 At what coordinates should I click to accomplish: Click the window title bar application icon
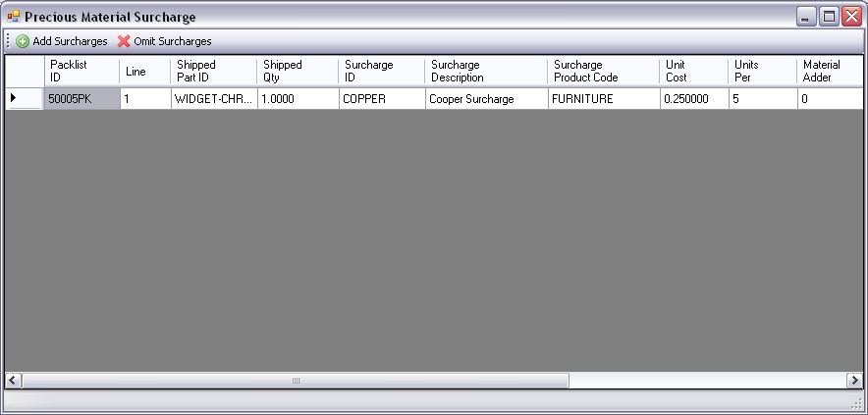coord(13,17)
